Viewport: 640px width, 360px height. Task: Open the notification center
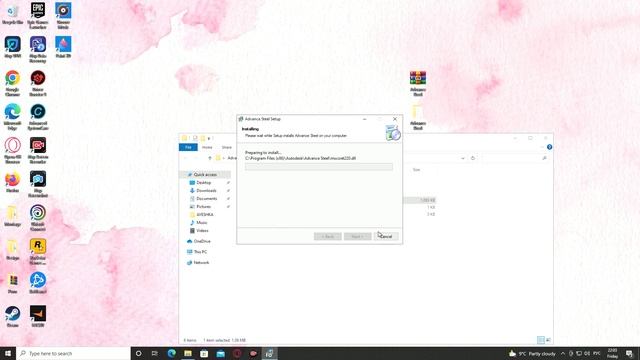pyautogui.click(x=629, y=353)
